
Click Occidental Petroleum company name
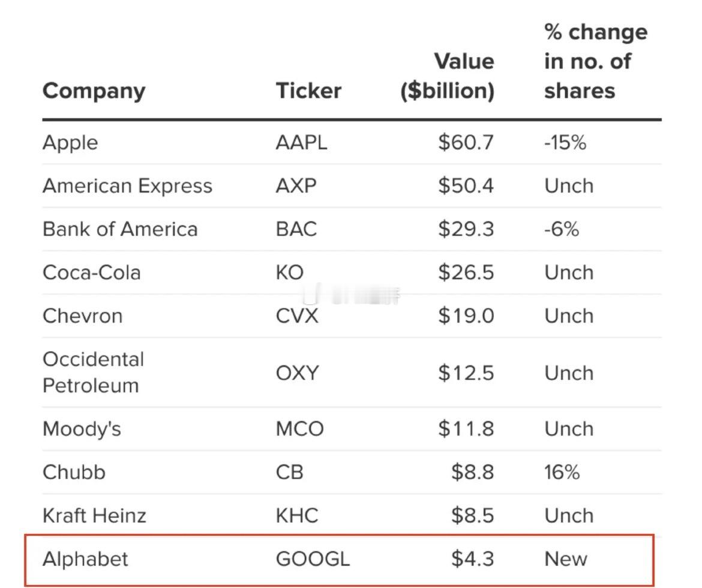(x=94, y=372)
